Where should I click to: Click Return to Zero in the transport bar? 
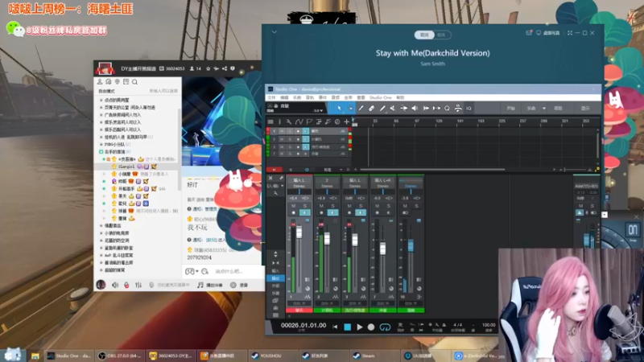tap(335, 327)
